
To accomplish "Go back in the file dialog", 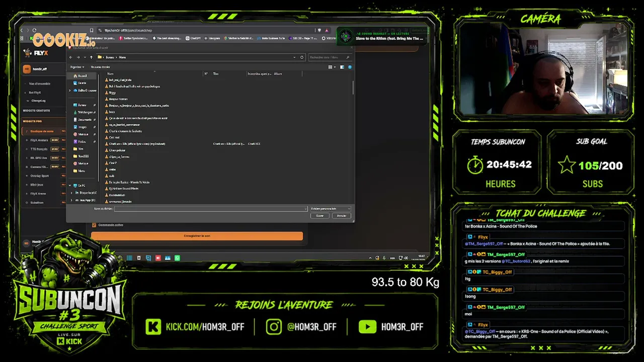I will pos(71,57).
